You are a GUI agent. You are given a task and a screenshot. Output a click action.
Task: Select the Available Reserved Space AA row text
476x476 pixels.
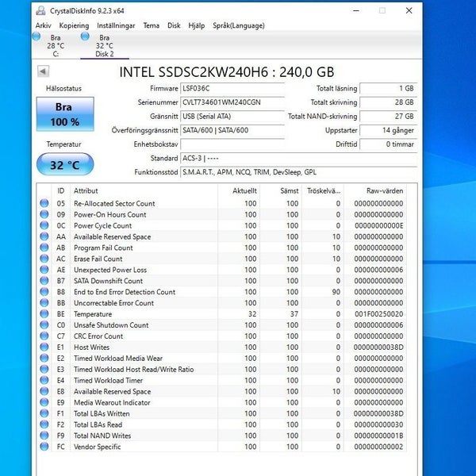tap(113, 236)
